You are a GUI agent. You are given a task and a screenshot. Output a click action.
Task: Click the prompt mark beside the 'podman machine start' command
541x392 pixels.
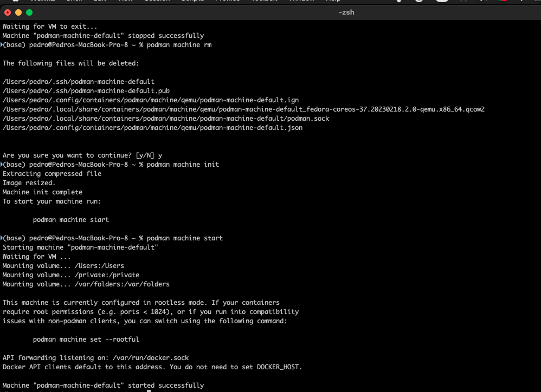(x=2, y=238)
